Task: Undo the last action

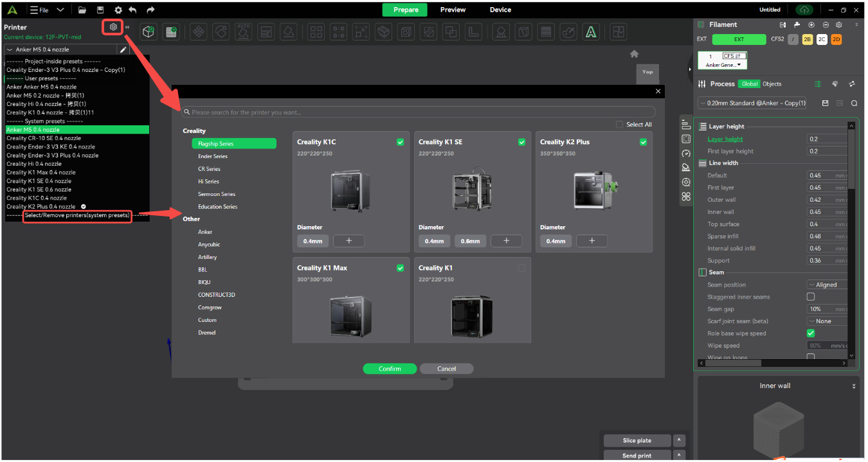Action: [x=133, y=10]
